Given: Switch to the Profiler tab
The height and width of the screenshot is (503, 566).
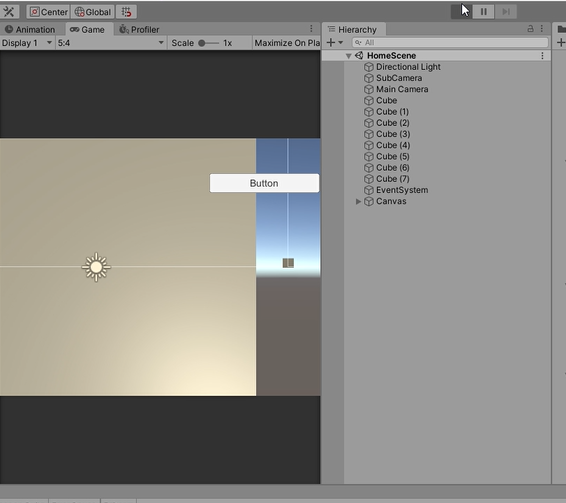Looking at the screenshot, I should click(x=139, y=29).
